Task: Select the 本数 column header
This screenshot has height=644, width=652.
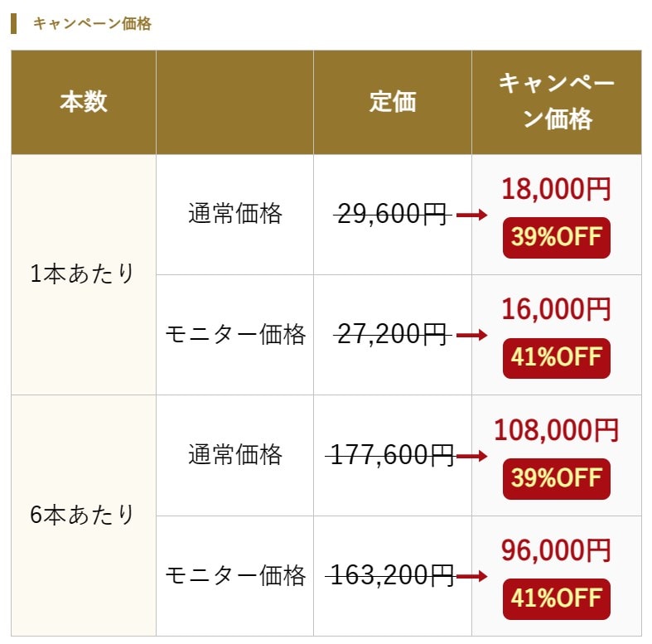Action: 84,102
